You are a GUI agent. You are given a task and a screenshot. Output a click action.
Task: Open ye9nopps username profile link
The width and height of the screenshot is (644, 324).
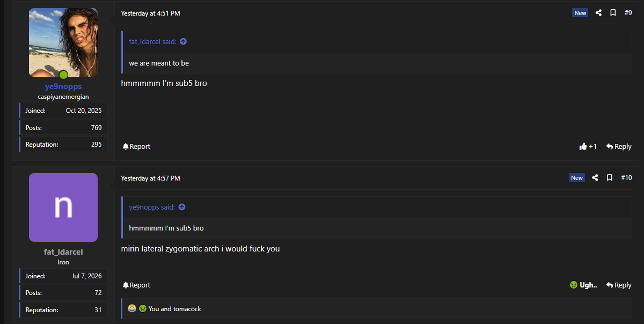coord(63,87)
